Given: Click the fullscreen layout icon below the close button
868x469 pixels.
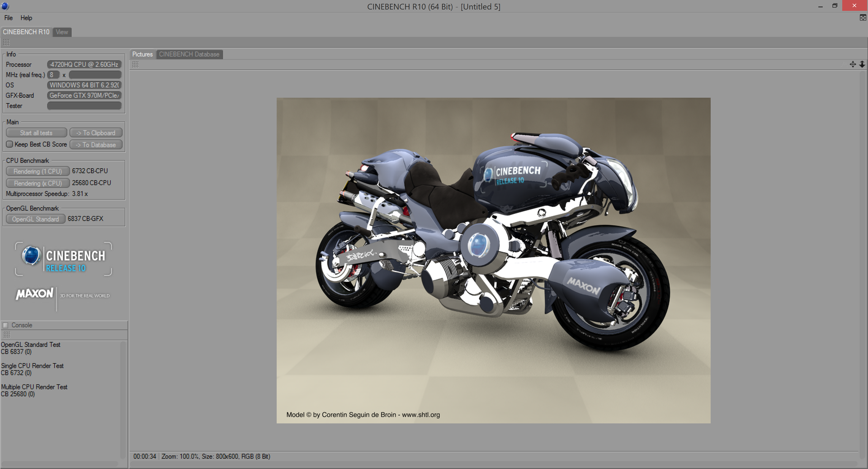Looking at the screenshot, I should pyautogui.click(x=863, y=18).
